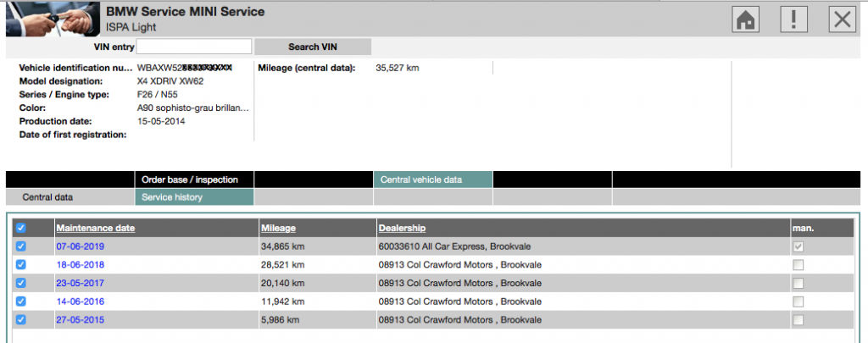Select the Service history sub-tab
The height and width of the screenshot is (343, 868).
[x=194, y=197]
